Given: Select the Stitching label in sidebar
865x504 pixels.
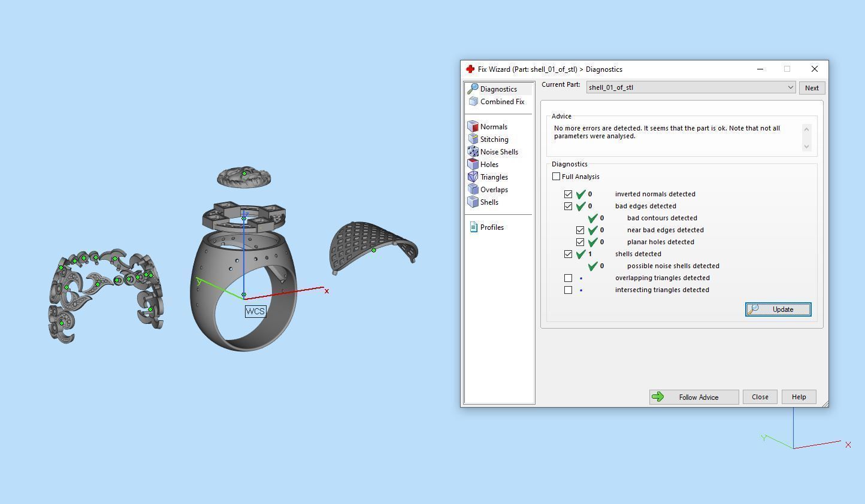Looking at the screenshot, I should [494, 139].
